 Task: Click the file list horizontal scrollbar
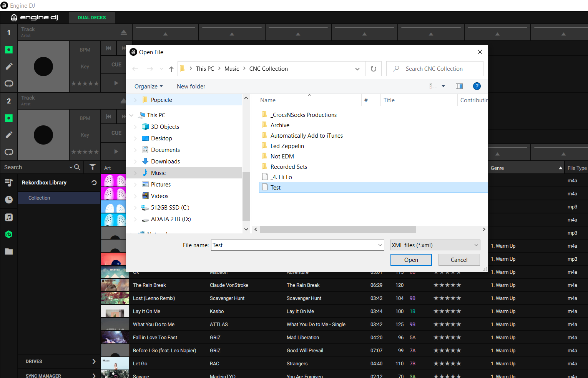(x=337, y=230)
